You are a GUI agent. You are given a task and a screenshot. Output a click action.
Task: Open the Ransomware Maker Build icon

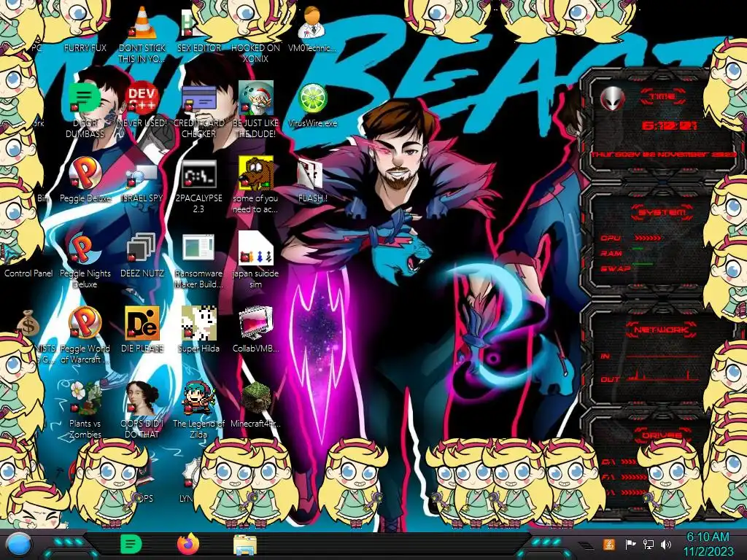(x=198, y=261)
